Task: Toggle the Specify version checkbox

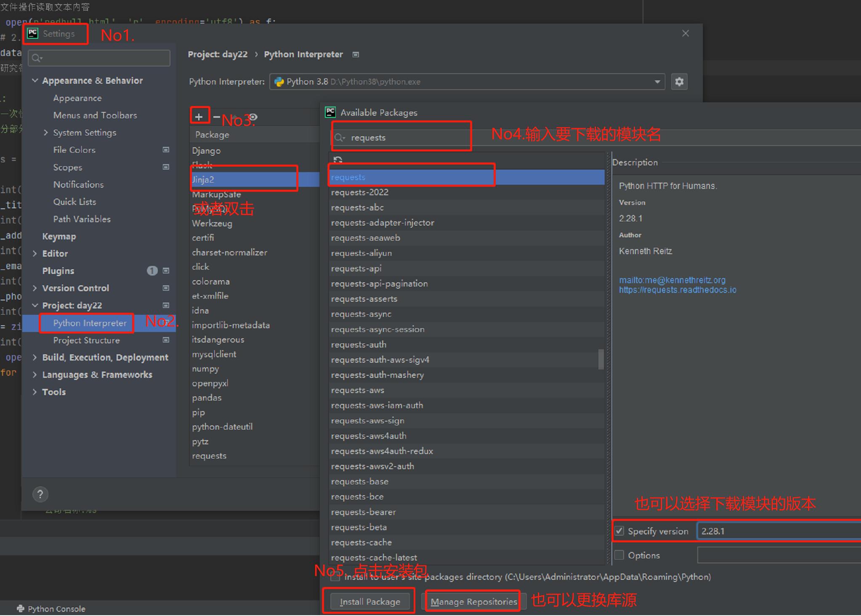Action: coord(619,531)
